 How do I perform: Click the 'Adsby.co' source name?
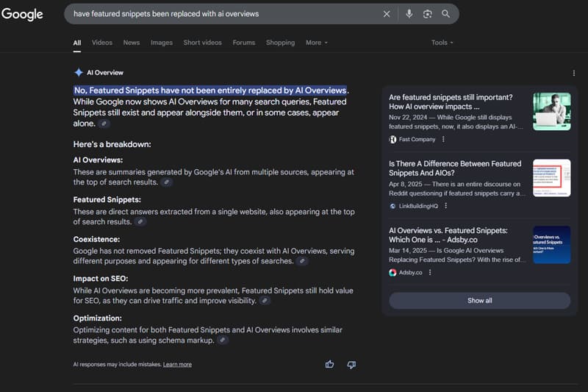coord(411,273)
